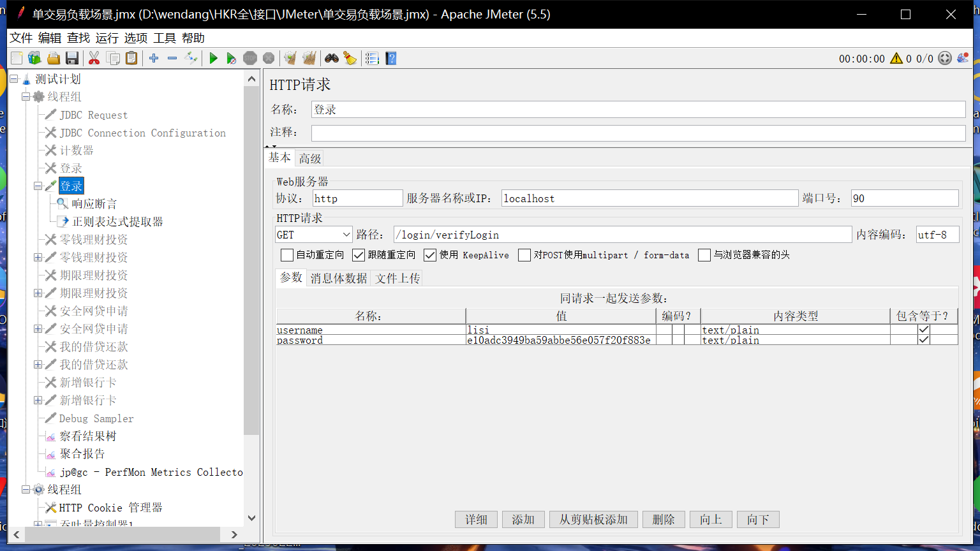
Task: Toggle 包含等于 checkbox for password row
Action: click(x=923, y=340)
